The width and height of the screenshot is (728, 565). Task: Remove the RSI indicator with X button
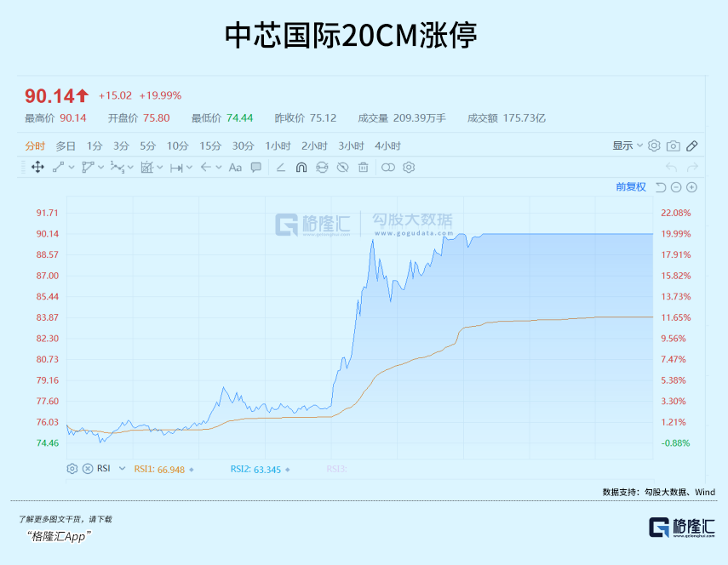coord(87,469)
